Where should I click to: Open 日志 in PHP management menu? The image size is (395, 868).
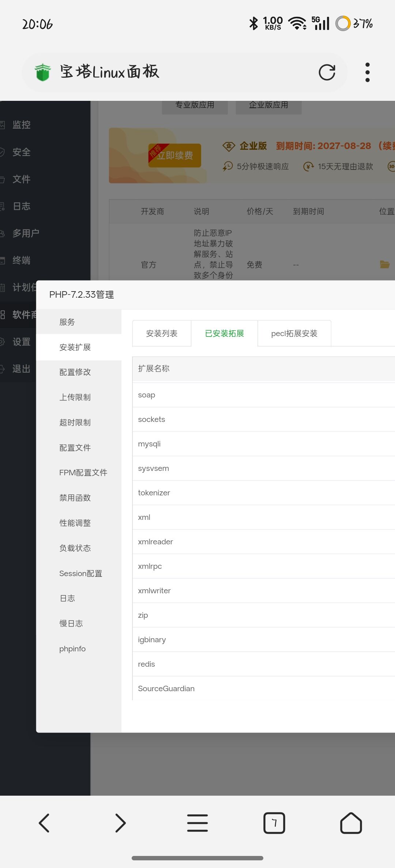tap(79, 598)
